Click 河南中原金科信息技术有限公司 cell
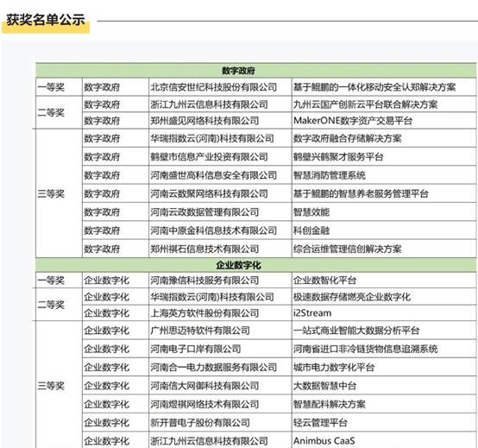This screenshot has width=478, height=448. coord(220,230)
